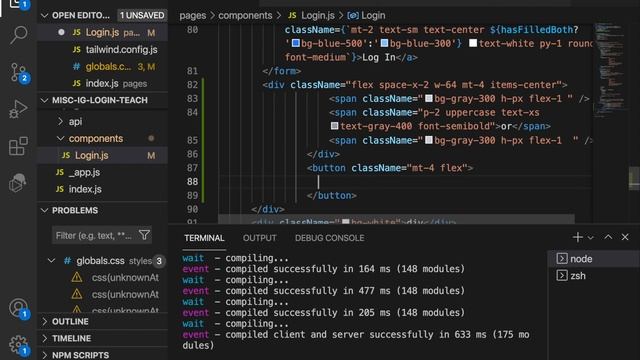Select the zsh terminal instance
The height and width of the screenshot is (360, 640).
[x=593, y=276]
